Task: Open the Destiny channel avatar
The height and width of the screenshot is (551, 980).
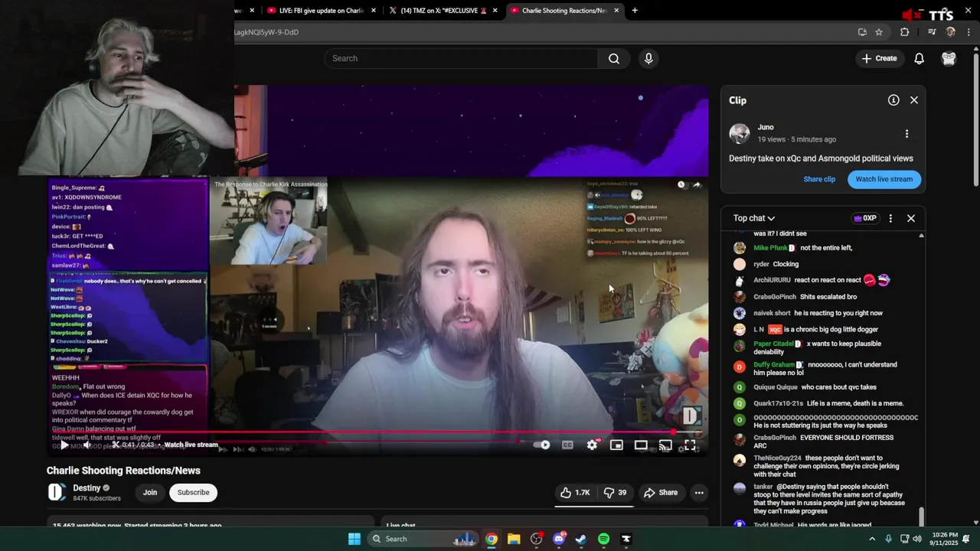Action: tap(57, 493)
